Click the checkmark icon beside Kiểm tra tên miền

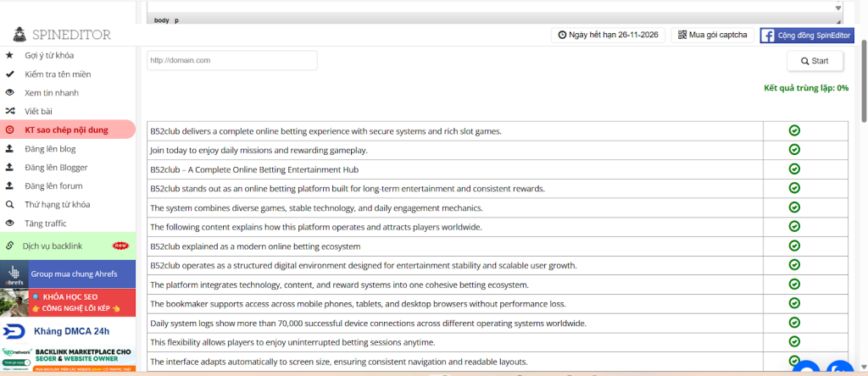(x=9, y=75)
